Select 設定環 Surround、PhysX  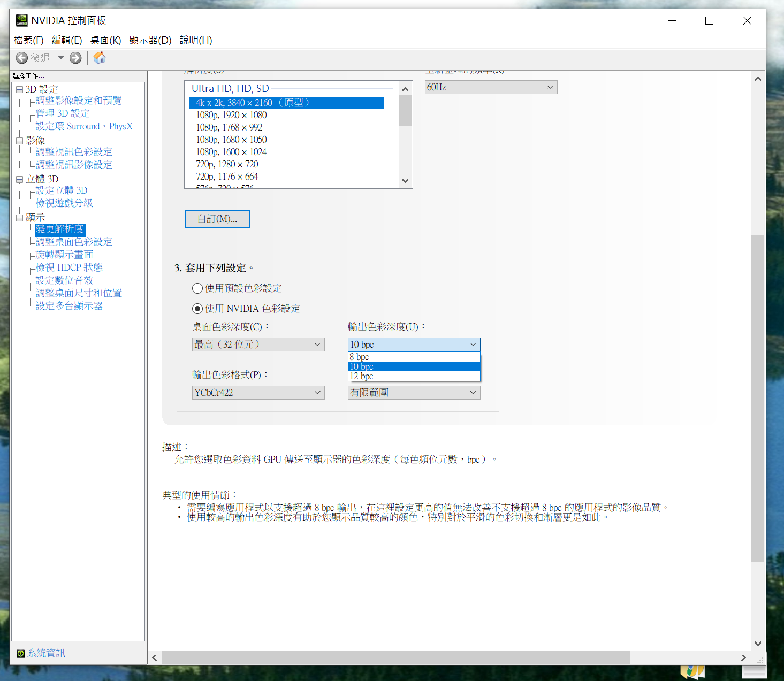pos(84,126)
